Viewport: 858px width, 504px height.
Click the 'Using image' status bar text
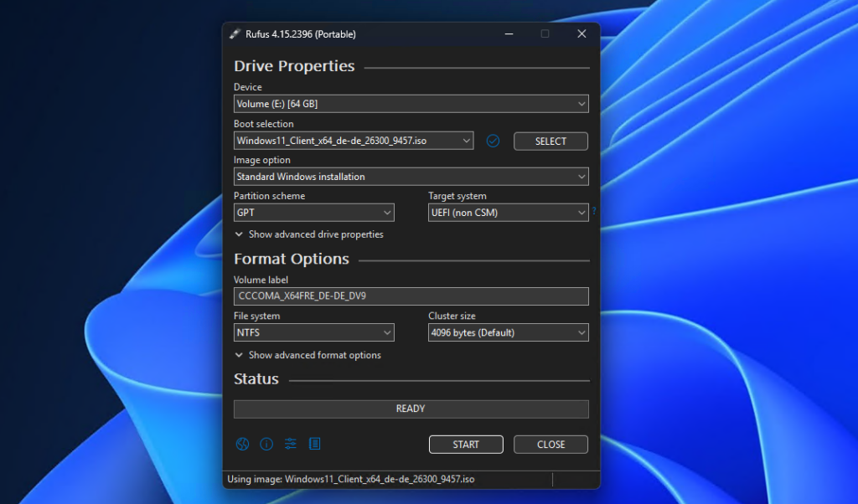[x=351, y=480]
